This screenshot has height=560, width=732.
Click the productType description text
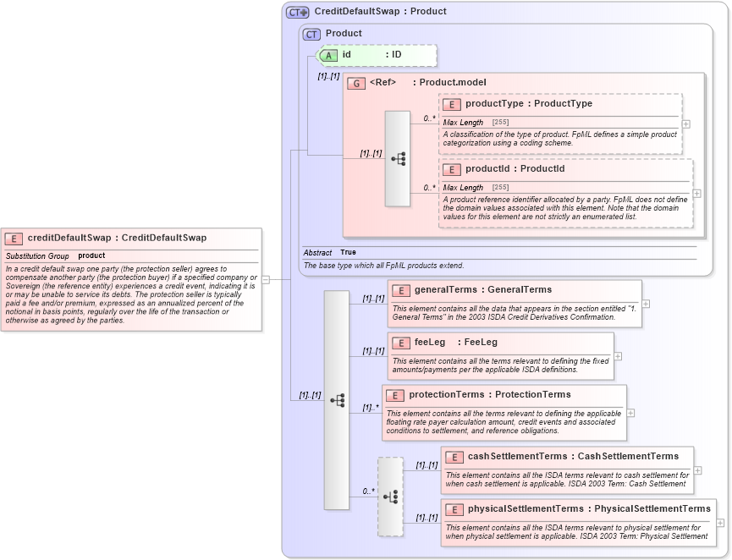click(x=559, y=139)
